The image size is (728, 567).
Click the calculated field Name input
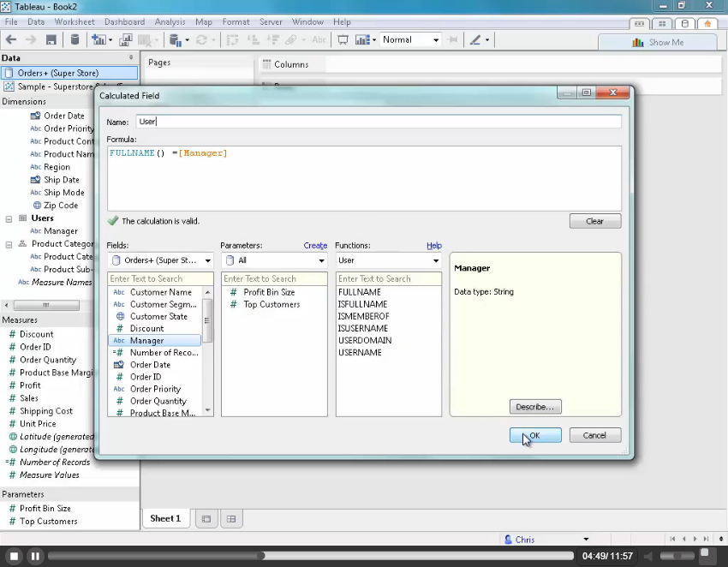[378, 122]
